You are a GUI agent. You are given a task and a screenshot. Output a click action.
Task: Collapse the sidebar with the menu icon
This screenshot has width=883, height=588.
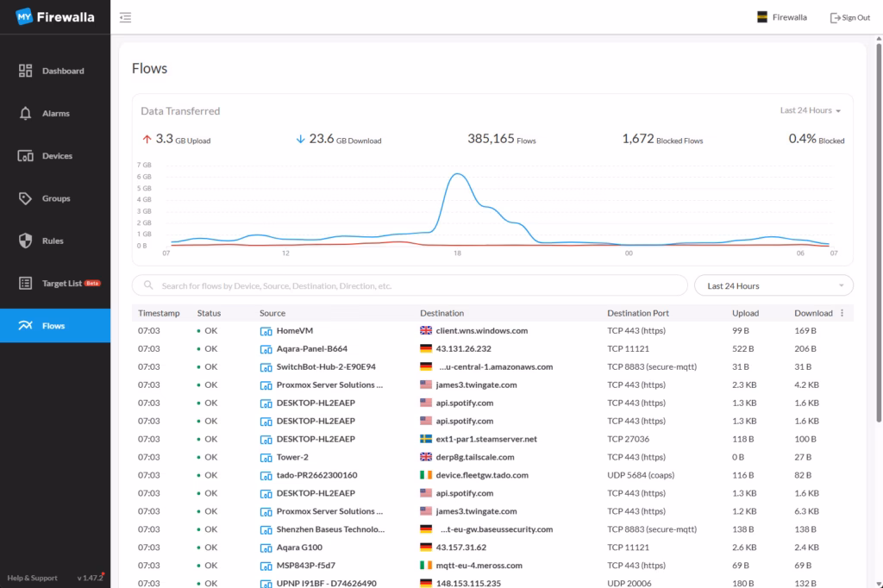tap(126, 17)
